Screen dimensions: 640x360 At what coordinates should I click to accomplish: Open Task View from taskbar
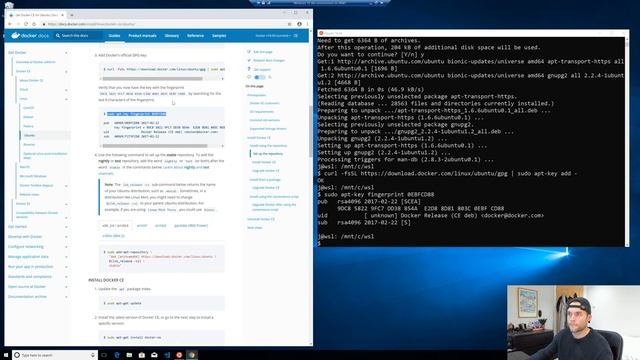(x=104, y=355)
